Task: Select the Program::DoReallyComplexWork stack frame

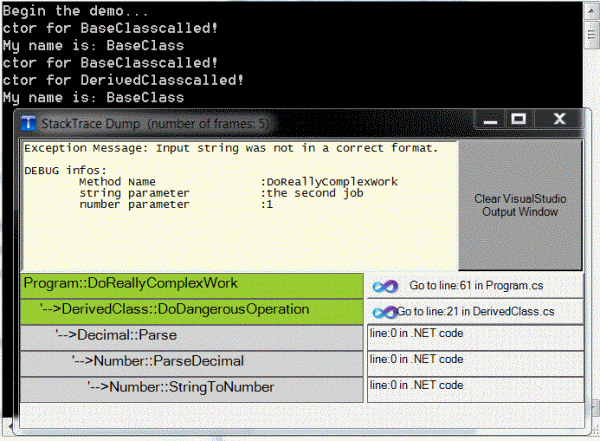Action: [192, 285]
